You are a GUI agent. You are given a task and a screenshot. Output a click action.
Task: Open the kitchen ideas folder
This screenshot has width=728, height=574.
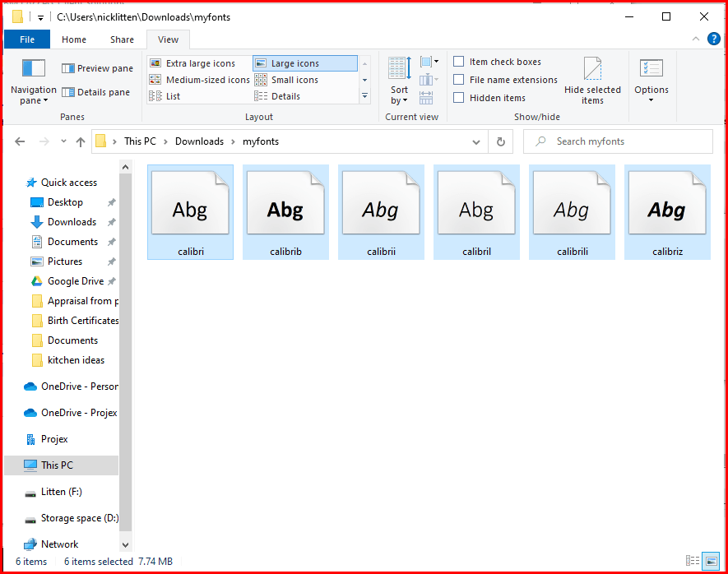[x=67, y=360]
